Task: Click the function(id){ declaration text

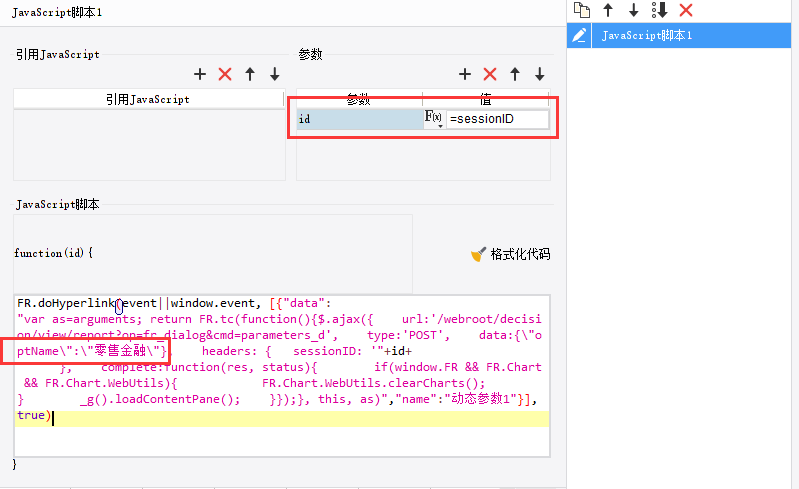Action: tap(54, 253)
